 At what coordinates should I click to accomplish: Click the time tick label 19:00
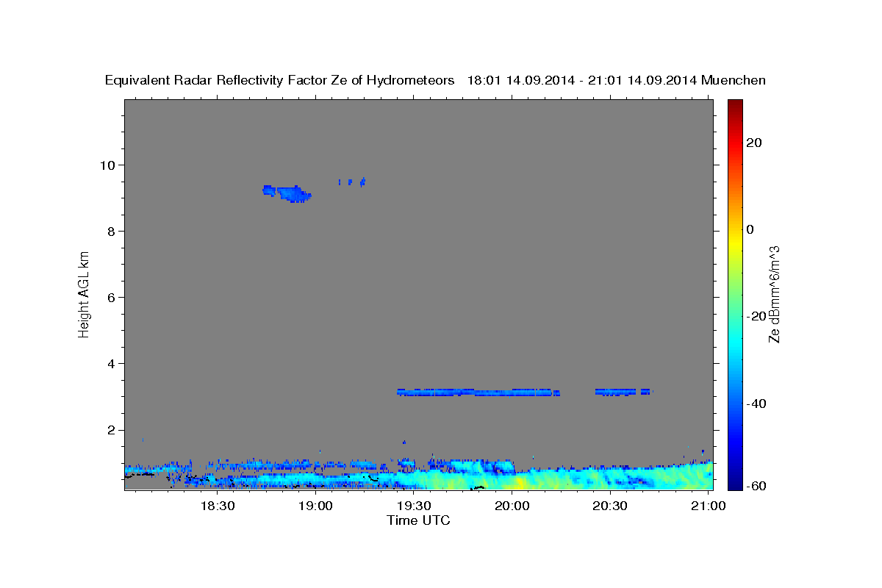(315, 506)
